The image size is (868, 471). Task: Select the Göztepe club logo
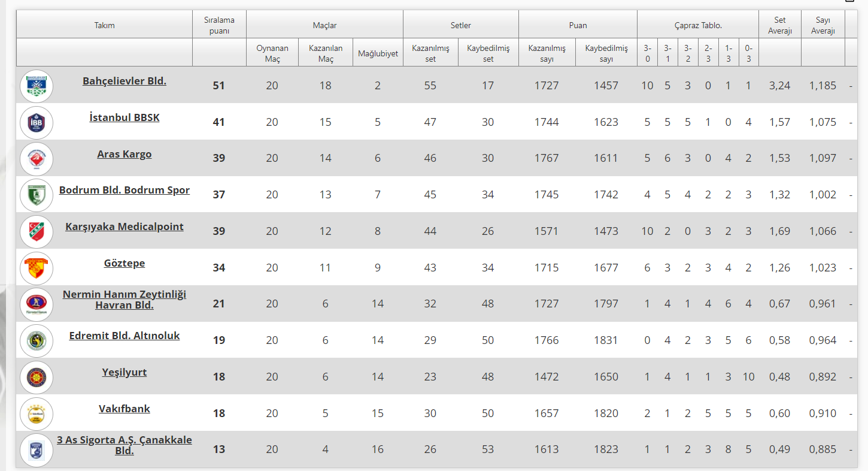(x=37, y=268)
